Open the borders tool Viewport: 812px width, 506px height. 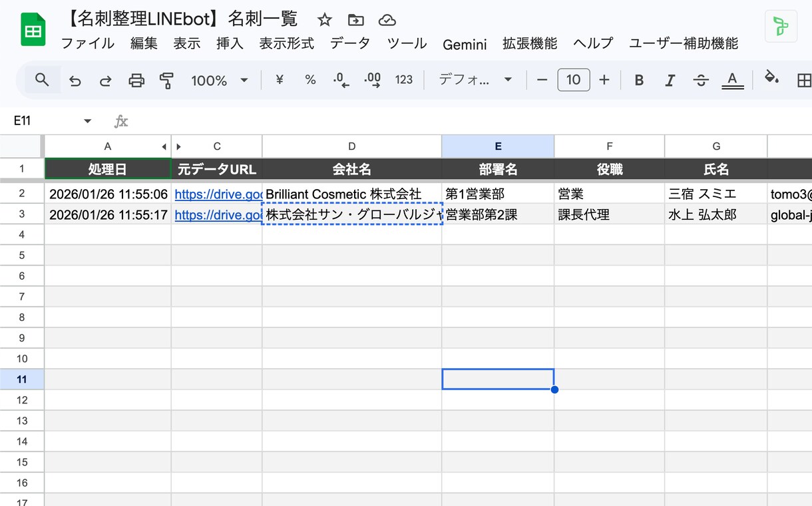point(803,81)
